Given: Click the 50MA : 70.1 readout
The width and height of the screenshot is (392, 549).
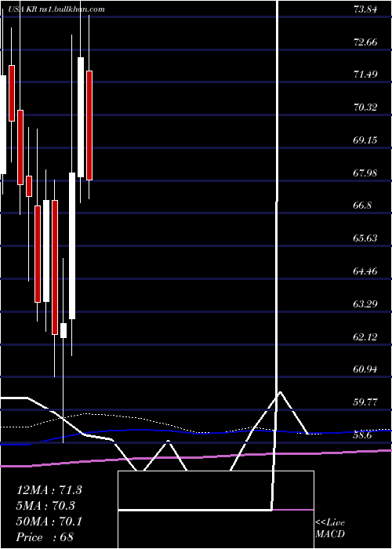Looking at the screenshot, I should (49, 522).
